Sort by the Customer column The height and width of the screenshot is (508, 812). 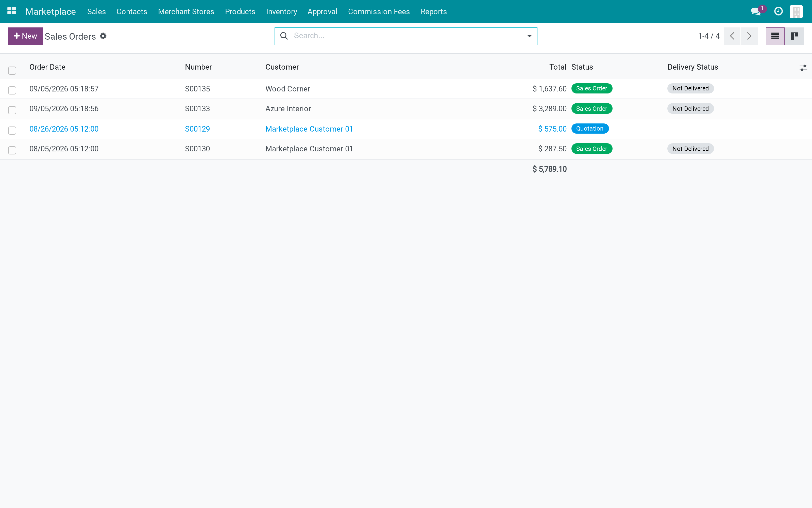[x=282, y=67]
